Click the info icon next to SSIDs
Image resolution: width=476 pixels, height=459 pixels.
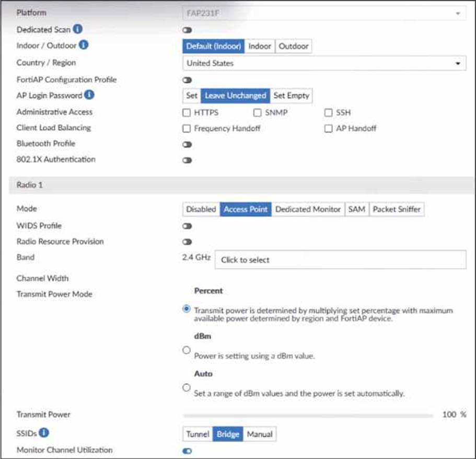point(45,434)
